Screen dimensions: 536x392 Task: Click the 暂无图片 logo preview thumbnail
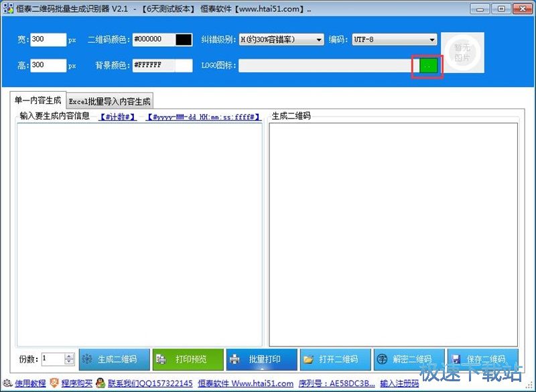click(462, 53)
